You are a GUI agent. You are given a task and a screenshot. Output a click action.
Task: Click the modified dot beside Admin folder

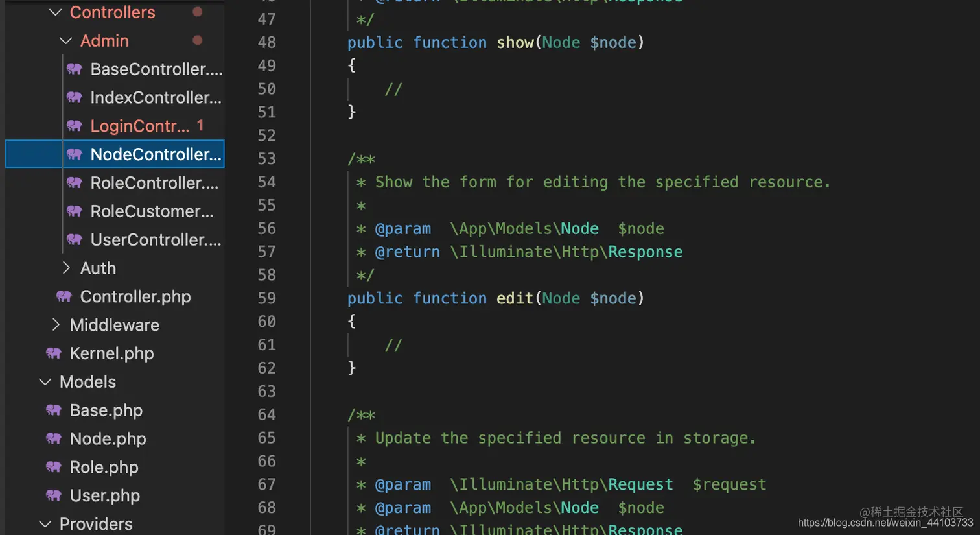tap(198, 40)
